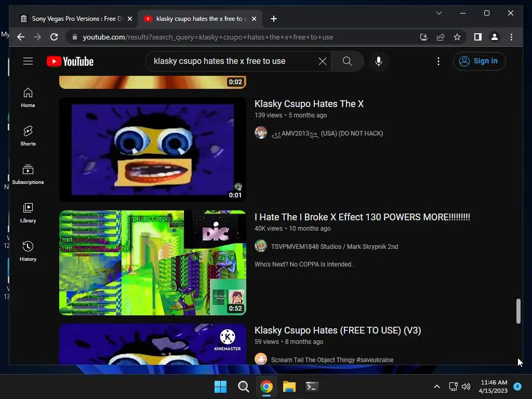
Task: Visit Scream Tail The Object Thingy channel
Action: coord(332,360)
